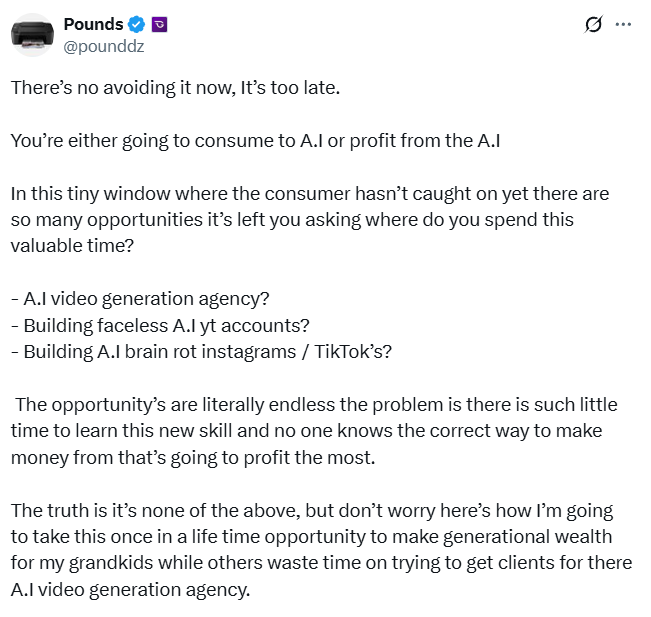Click the blue verified checkmark badge

[136, 25]
